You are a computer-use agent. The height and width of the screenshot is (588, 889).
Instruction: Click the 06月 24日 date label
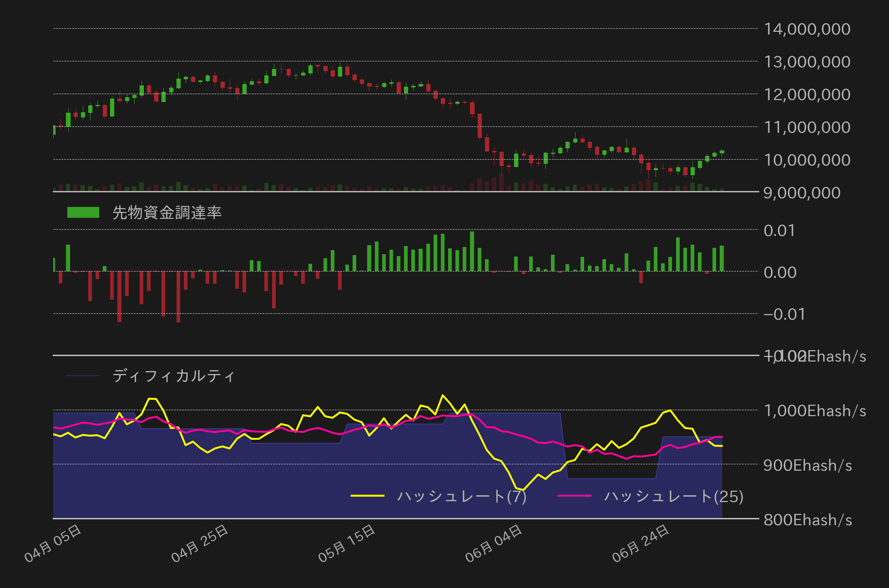click(x=641, y=543)
